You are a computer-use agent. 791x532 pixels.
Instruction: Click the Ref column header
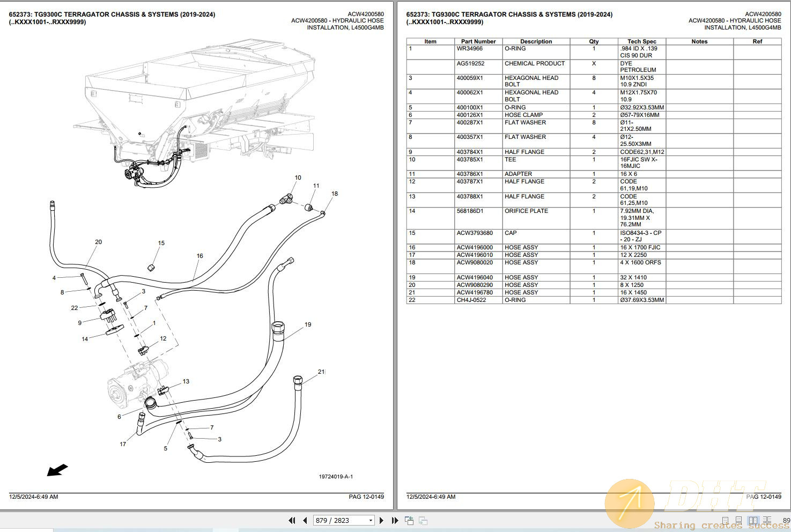757,41
